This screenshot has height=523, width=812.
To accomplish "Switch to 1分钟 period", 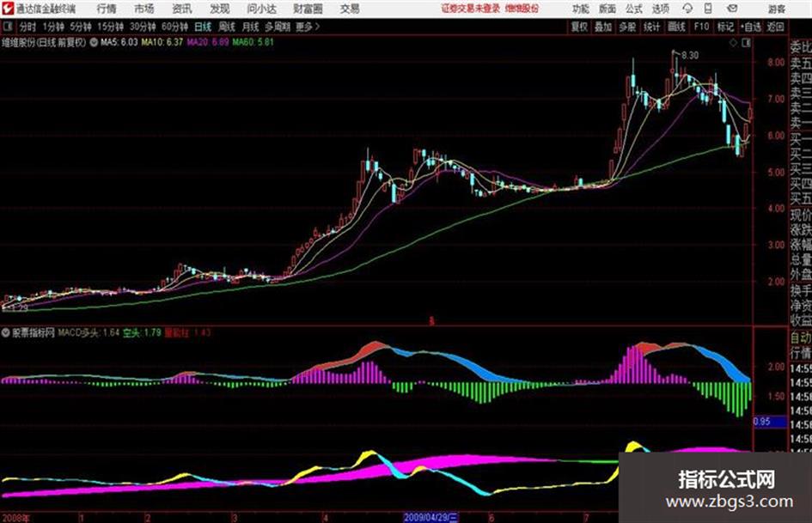I will pyautogui.click(x=53, y=27).
